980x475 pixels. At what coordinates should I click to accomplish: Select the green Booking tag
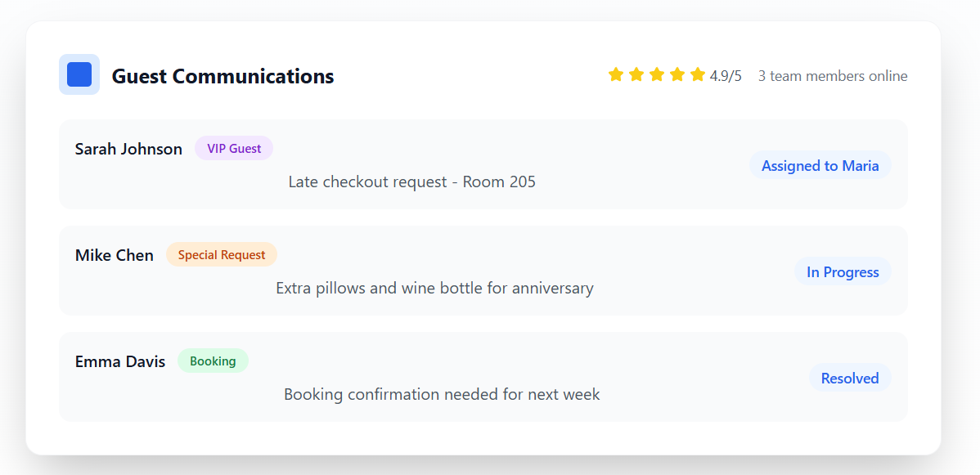pos(213,361)
